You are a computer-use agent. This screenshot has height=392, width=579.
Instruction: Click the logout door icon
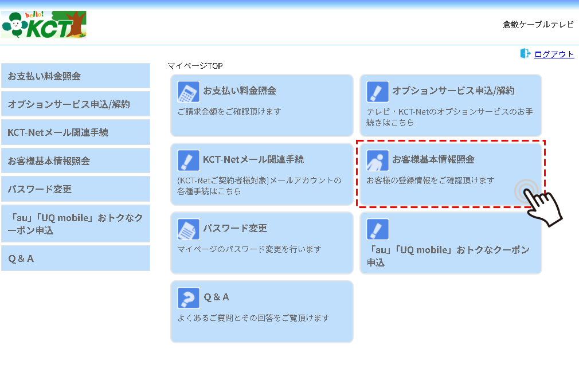(x=525, y=54)
